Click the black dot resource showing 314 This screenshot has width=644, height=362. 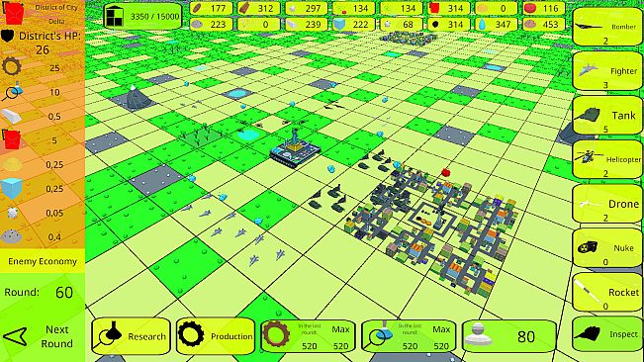(x=449, y=25)
